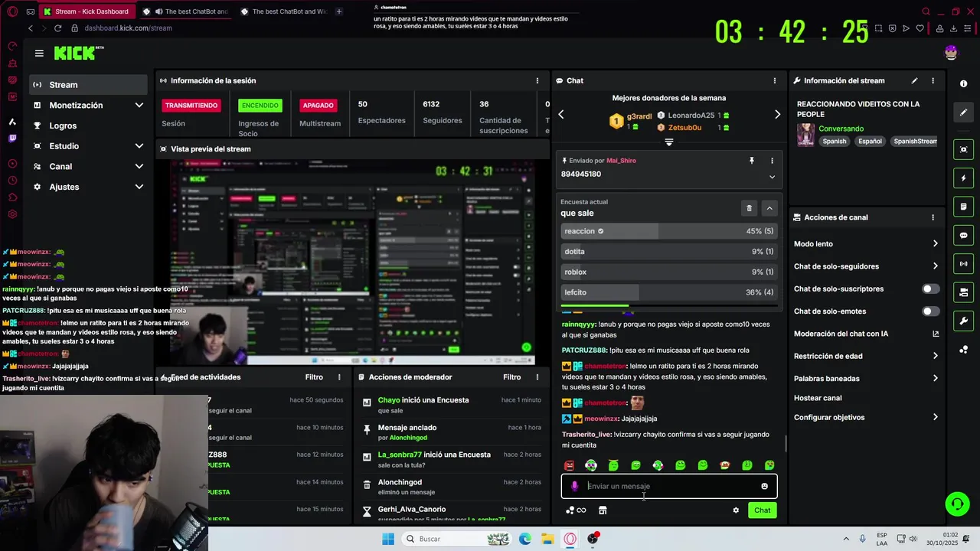Click the clip capture icon in right sidebar
Screen dimensions: 980x551
[964, 149]
